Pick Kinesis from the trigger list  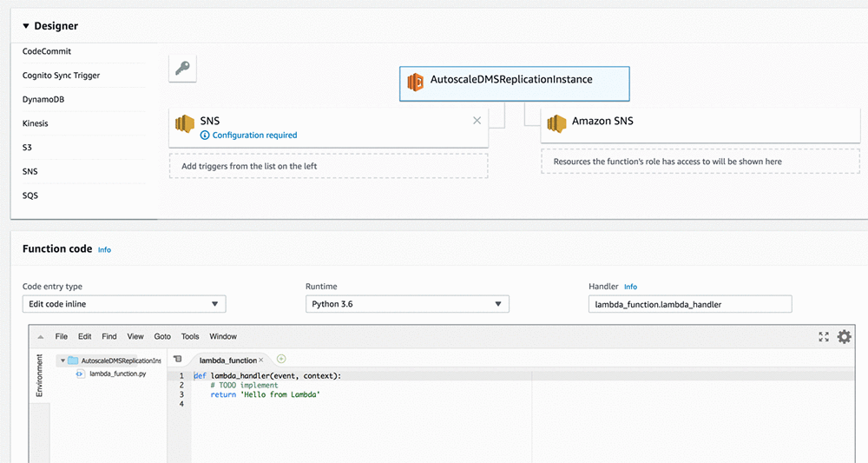click(35, 123)
